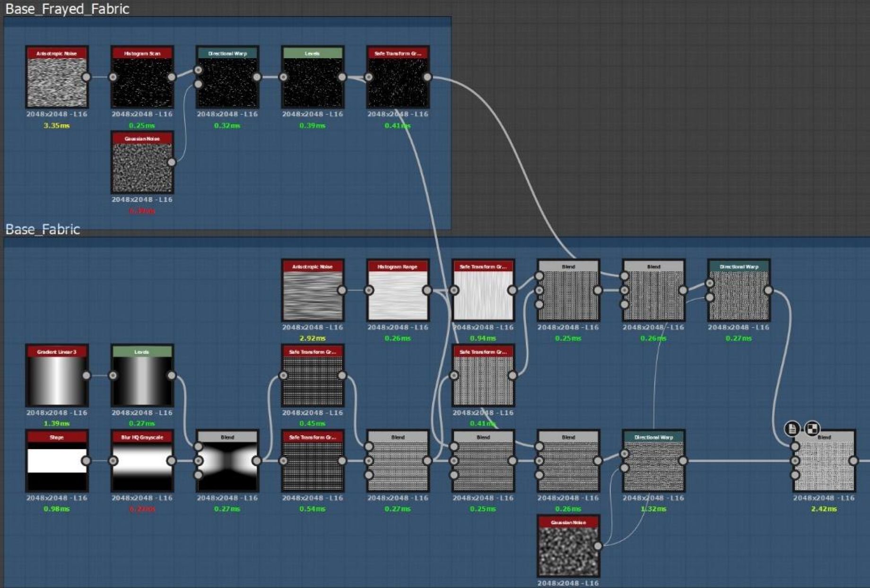870x588 pixels.
Task: Click the 0.98ms timing label
Action: coord(57,509)
